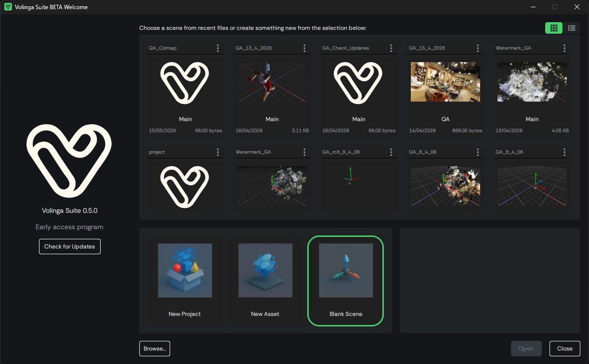
Task: Click Volinga app icon in title bar
Action: 8,7
